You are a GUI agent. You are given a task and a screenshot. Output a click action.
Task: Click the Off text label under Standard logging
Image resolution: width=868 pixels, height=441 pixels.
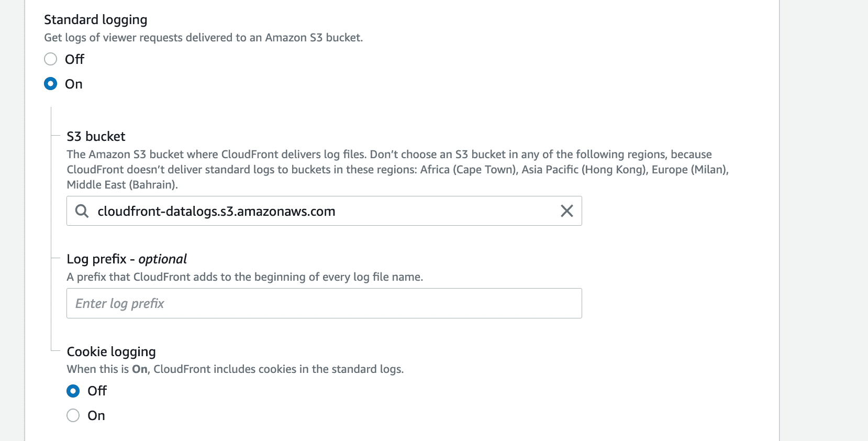74,59
